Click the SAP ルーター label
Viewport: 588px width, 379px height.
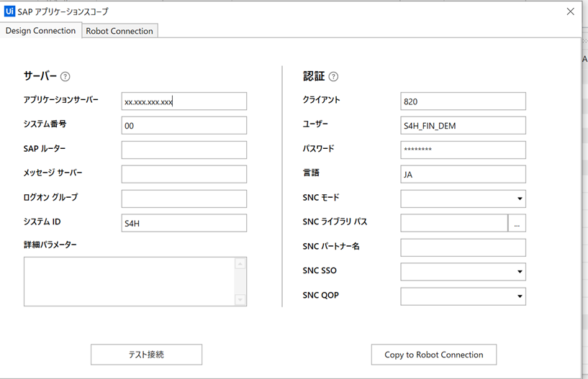pos(44,148)
